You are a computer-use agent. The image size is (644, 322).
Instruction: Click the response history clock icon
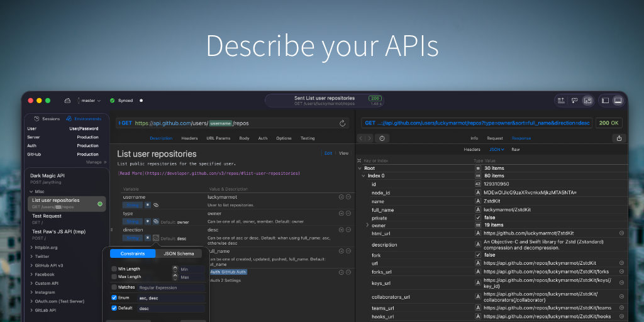click(x=382, y=138)
